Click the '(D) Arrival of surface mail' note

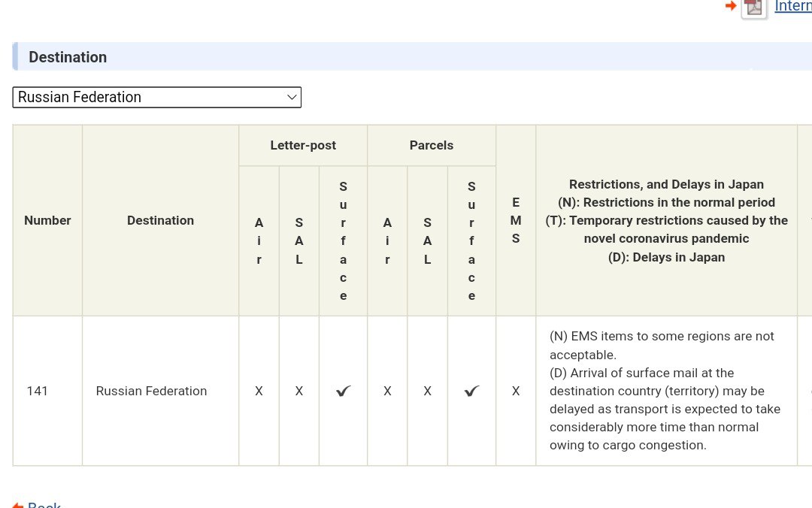[665, 409]
